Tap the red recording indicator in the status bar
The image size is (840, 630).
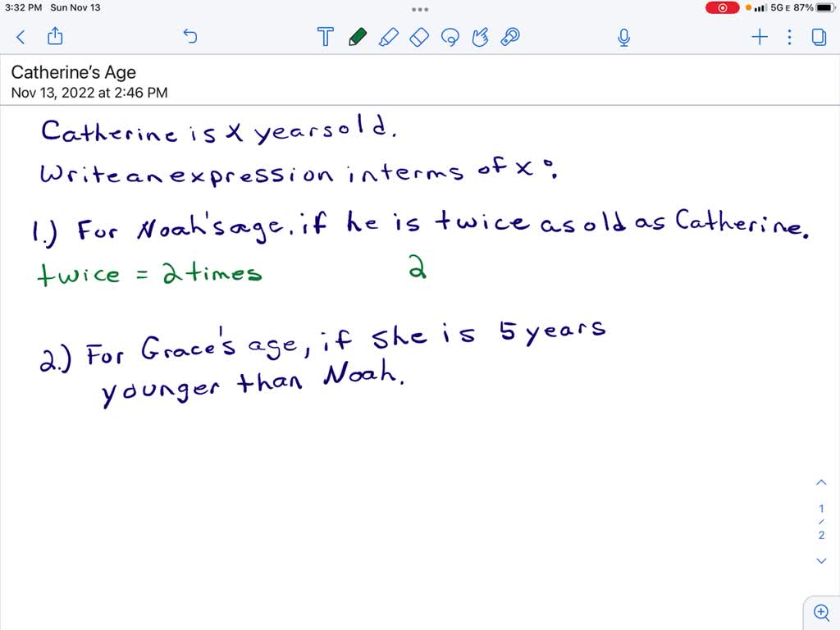coord(722,7)
